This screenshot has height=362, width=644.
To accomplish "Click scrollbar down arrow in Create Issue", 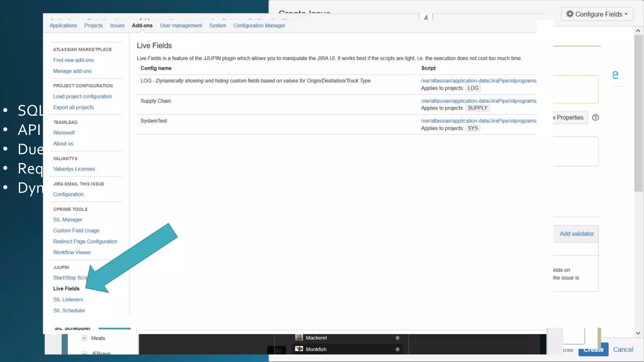I will (638, 333).
